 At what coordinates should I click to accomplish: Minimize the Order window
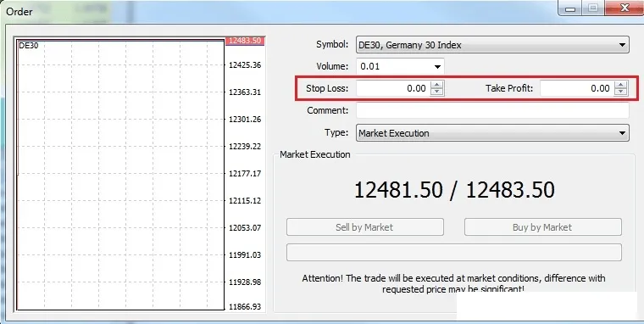(570, 8)
